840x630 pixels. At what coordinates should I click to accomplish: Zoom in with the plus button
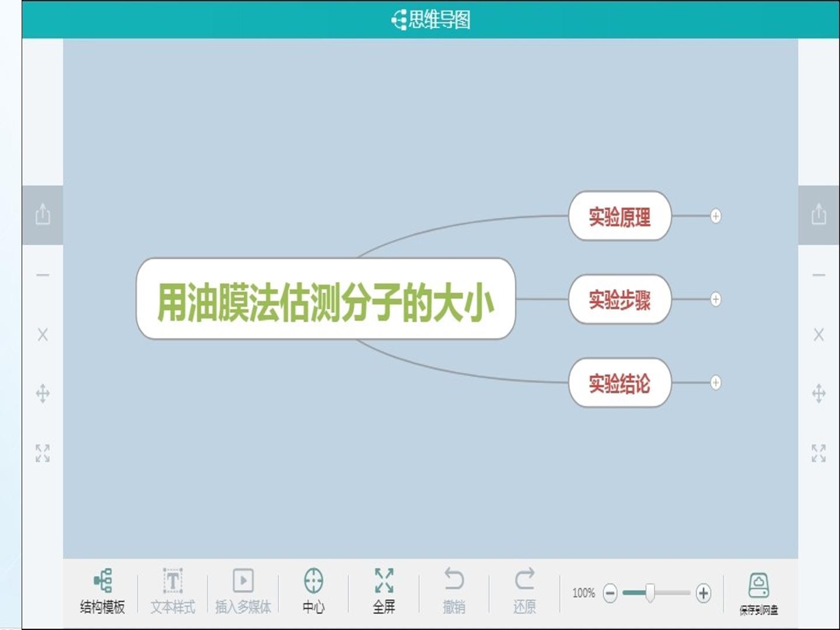click(703, 593)
